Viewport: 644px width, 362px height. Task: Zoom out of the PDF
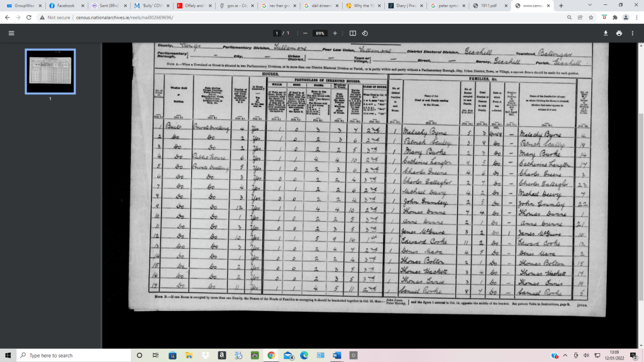click(305, 33)
